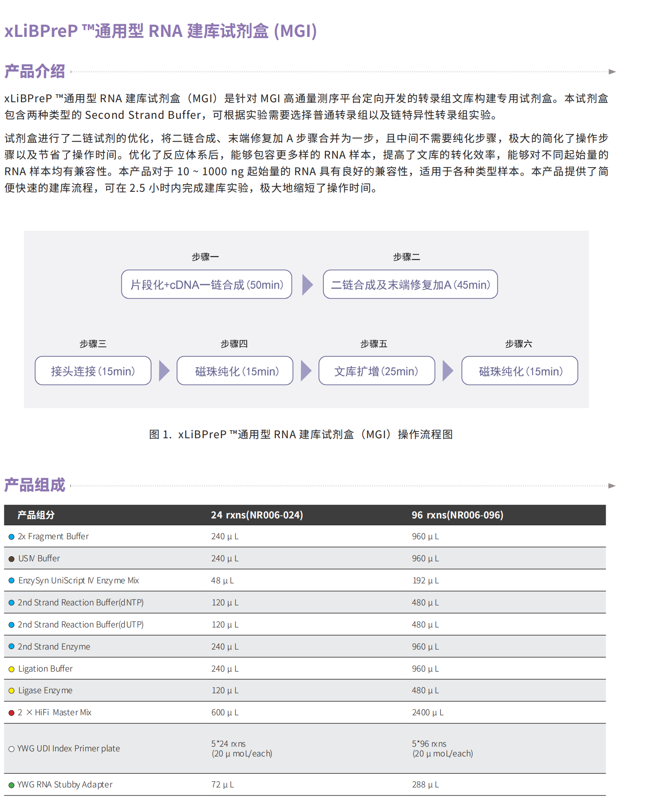The height and width of the screenshot is (812, 669).
Task: Click the 240 μL value for 2nd Strand Enzyme
Action: pyautogui.click(x=225, y=647)
